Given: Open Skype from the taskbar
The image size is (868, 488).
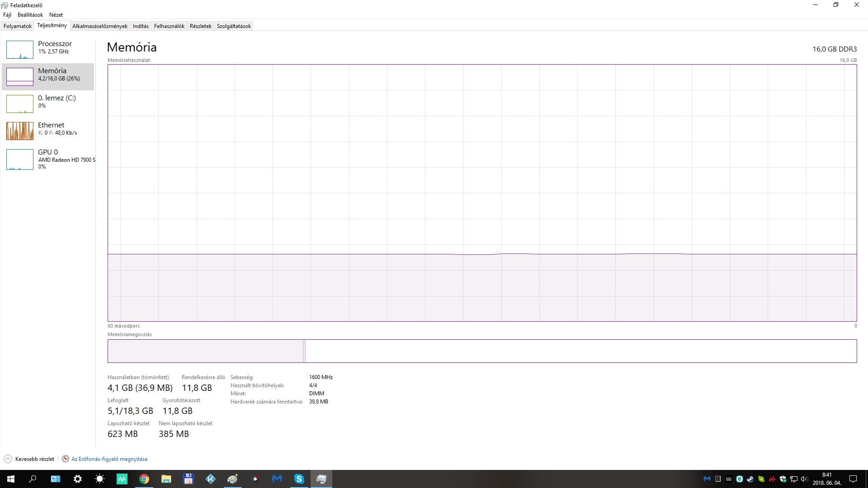Looking at the screenshot, I should pos(299,479).
